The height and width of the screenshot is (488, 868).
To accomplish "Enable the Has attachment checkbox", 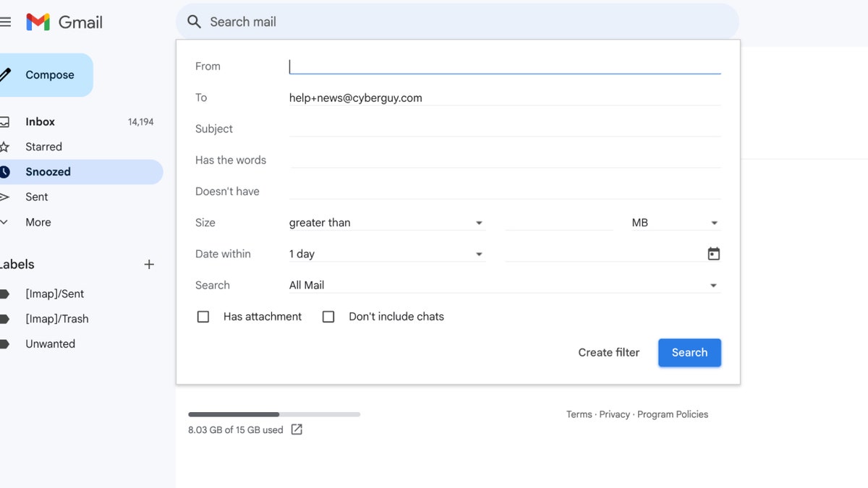I will pos(203,316).
